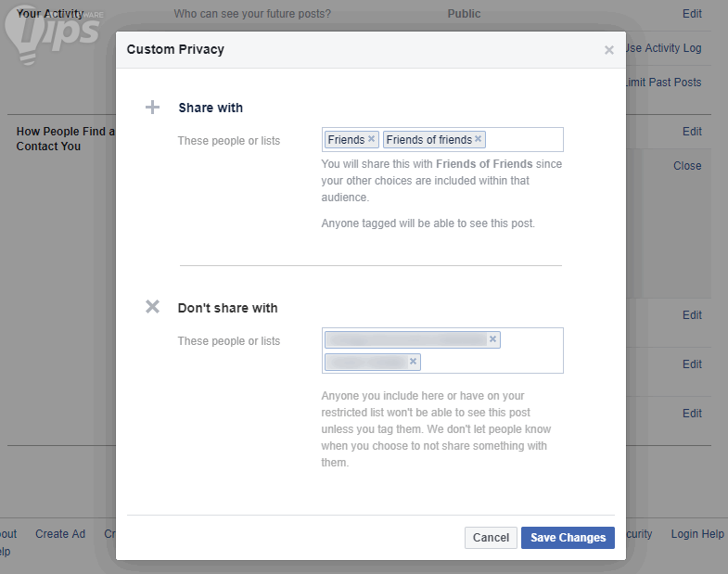
Task: Remove the Friends of friends tag
Action: point(478,139)
